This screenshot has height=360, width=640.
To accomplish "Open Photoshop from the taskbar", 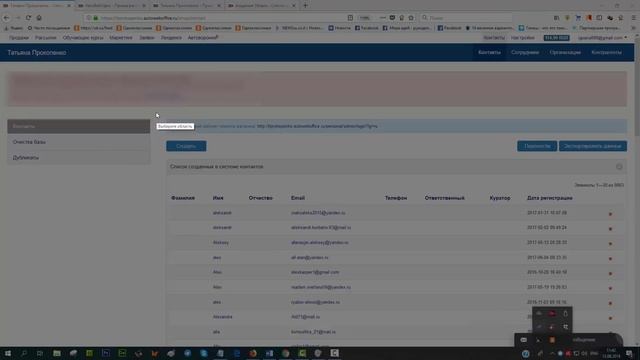I will tap(106, 353).
